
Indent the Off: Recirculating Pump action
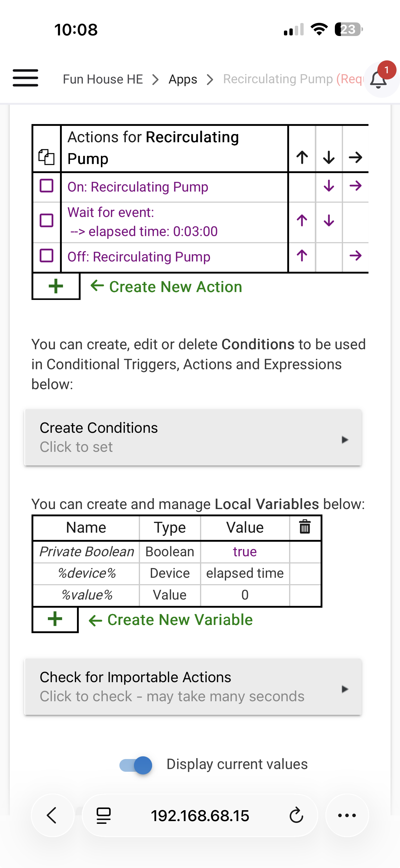pyautogui.click(x=355, y=256)
